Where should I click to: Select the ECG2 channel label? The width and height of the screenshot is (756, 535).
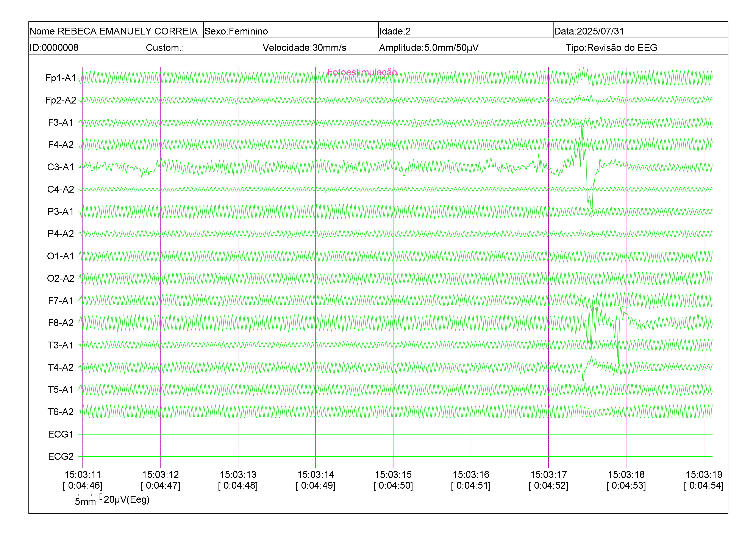click(x=61, y=456)
